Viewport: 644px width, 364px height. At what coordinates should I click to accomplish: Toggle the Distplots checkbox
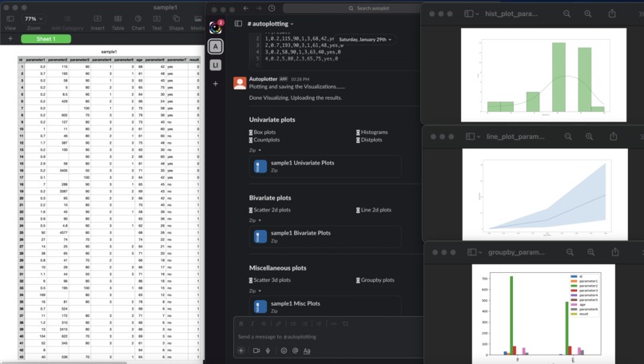click(358, 140)
